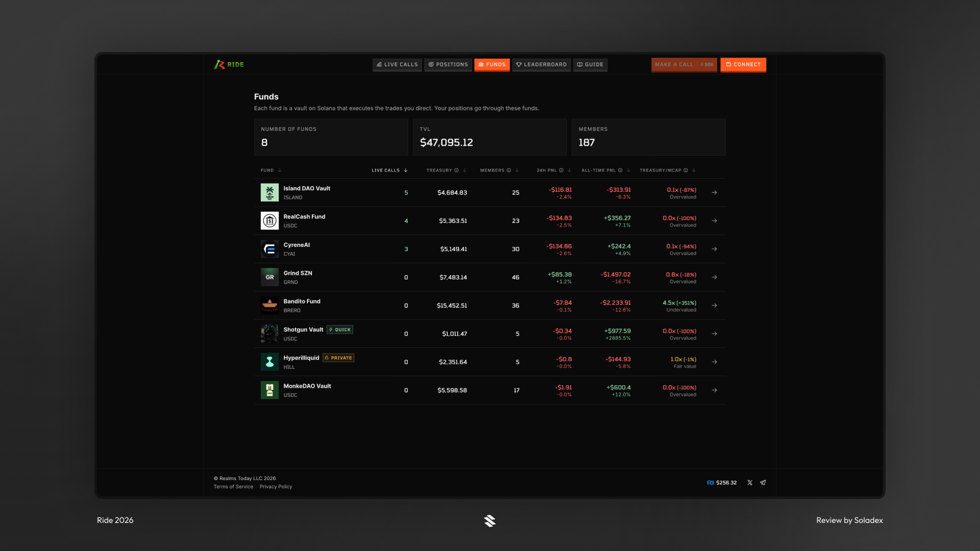Show 24H PNL info icon

pos(561,170)
